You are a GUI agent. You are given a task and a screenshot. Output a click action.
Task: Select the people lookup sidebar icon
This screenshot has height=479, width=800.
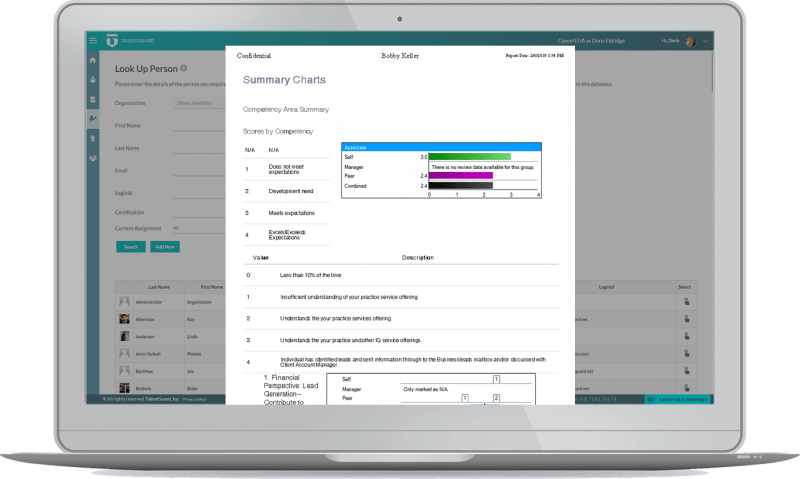[93, 119]
